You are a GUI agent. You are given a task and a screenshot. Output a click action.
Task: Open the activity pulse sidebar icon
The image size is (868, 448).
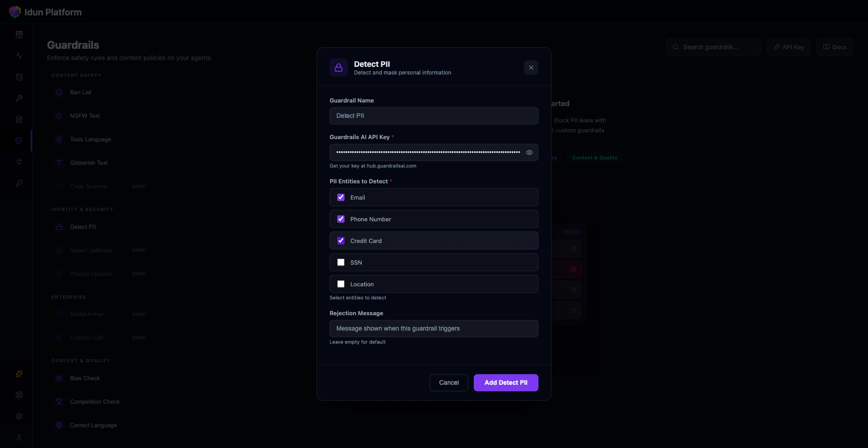[x=19, y=56]
